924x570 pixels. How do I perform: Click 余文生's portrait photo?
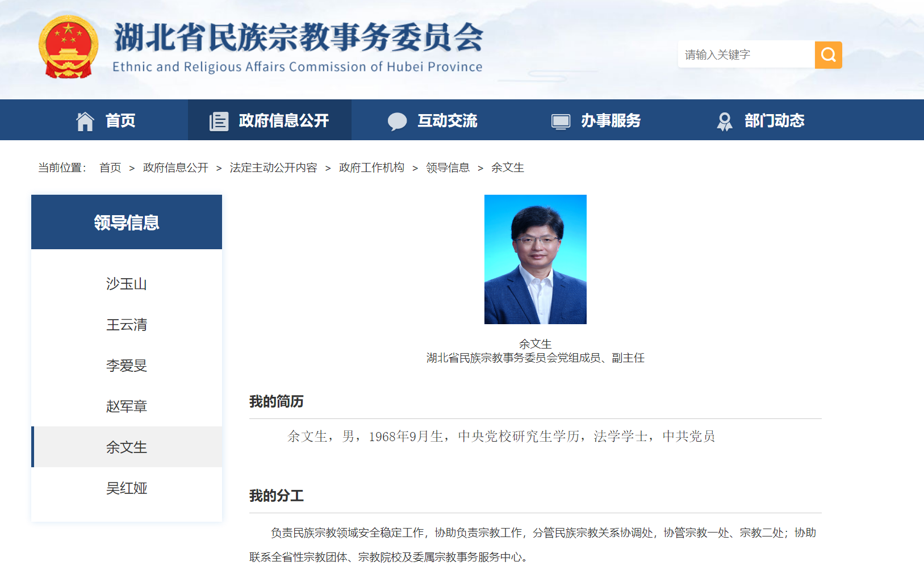tap(534, 259)
